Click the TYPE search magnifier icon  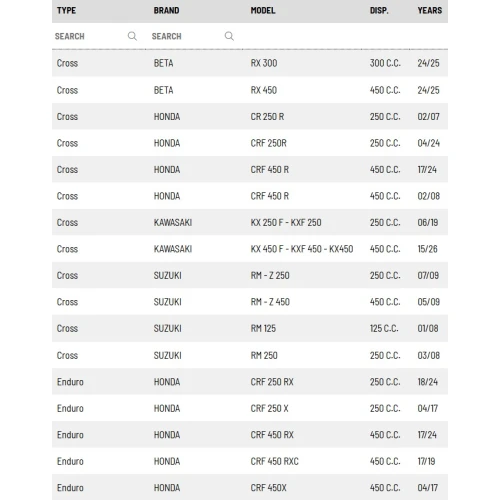[x=132, y=36]
